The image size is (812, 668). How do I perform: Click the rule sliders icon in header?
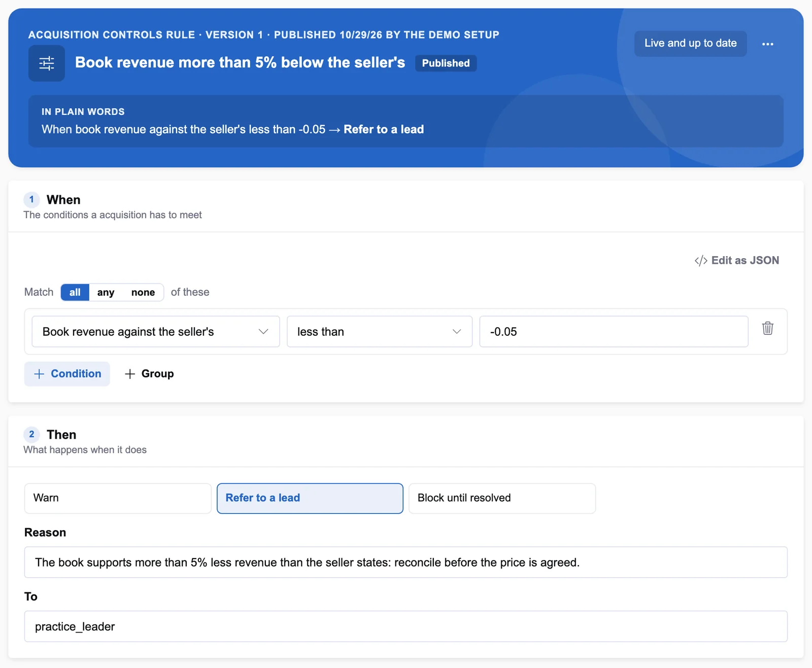click(x=47, y=63)
